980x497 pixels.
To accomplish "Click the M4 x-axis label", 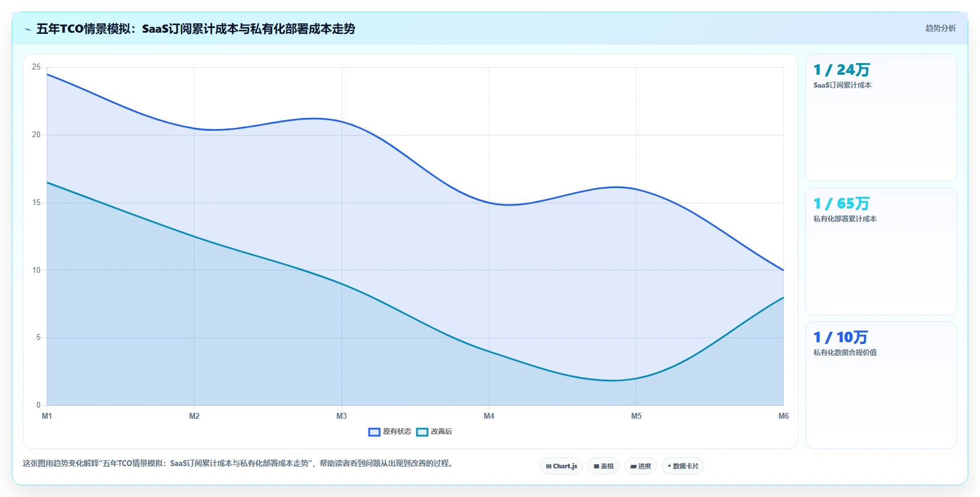I will (489, 416).
